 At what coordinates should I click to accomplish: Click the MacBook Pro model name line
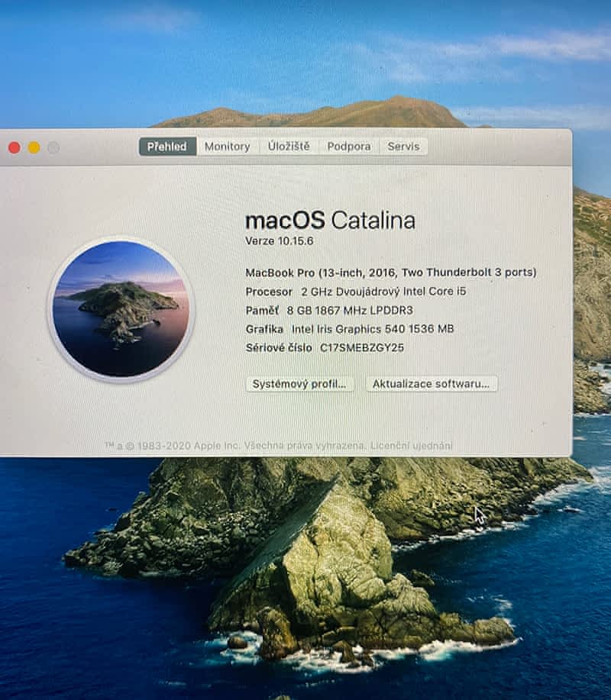click(x=391, y=273)
